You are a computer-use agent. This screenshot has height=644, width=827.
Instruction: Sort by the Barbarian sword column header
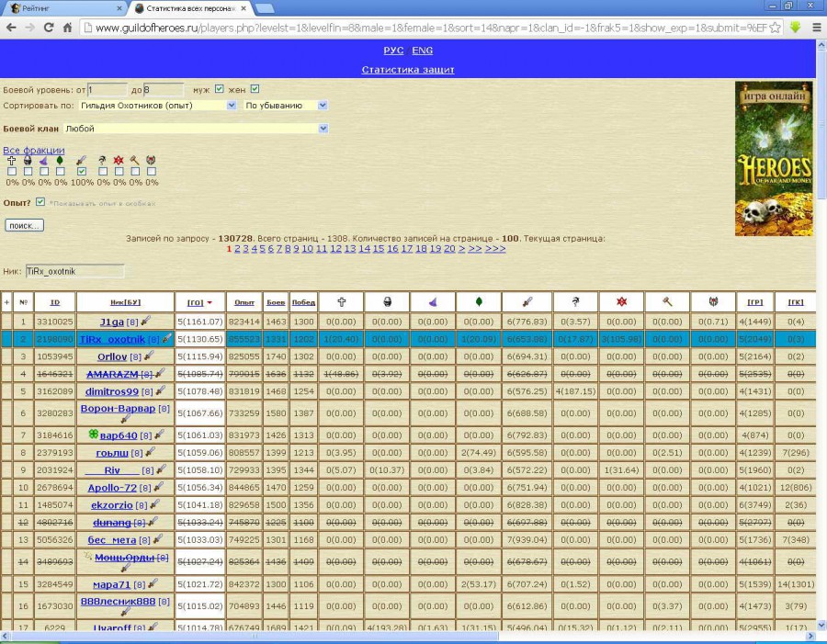tap(527, 301)
